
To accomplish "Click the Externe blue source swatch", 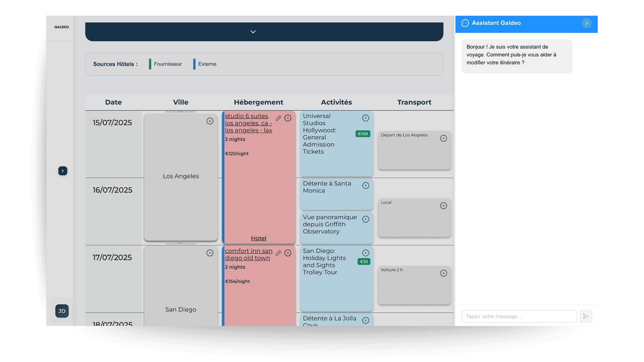I will tap(194, 64).
